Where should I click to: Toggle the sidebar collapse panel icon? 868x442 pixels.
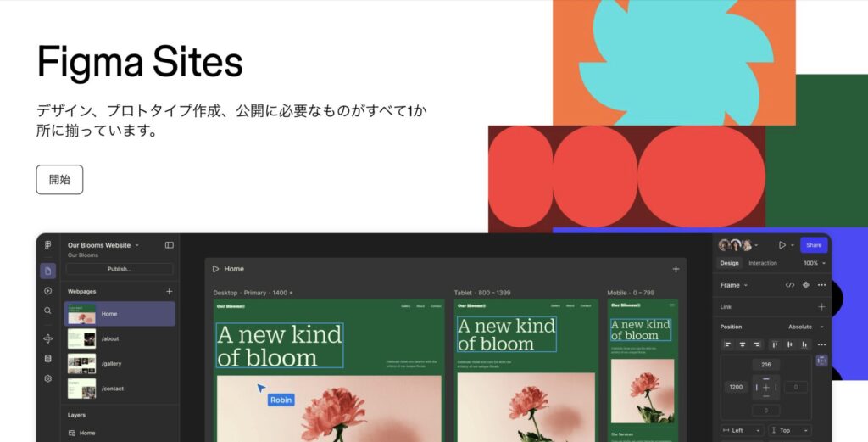click(x=170, y=245)
